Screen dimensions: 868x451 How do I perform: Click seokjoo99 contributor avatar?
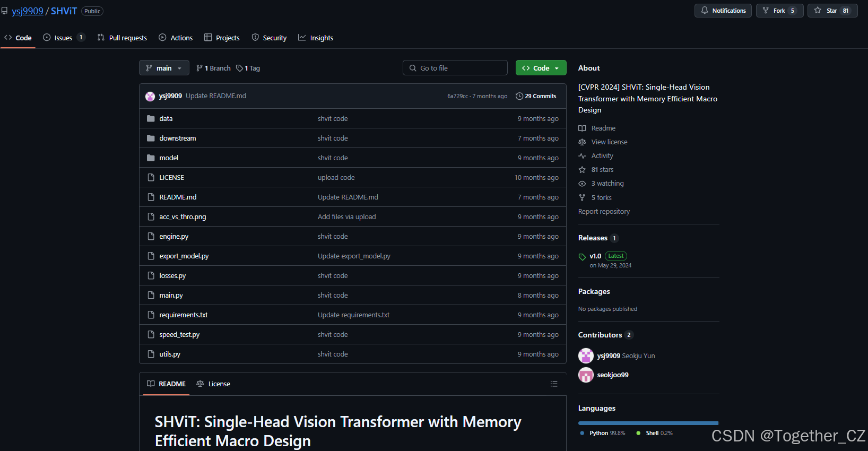click(586, 375)
